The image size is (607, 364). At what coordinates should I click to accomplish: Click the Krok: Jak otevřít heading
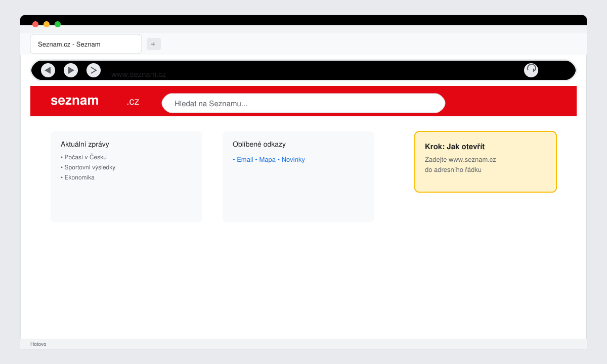[455, 147]
